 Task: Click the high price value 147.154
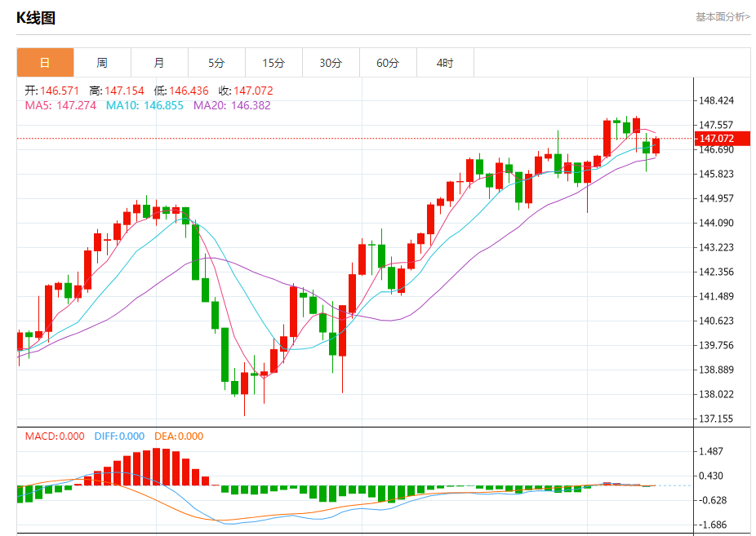[x=124, y=91]
